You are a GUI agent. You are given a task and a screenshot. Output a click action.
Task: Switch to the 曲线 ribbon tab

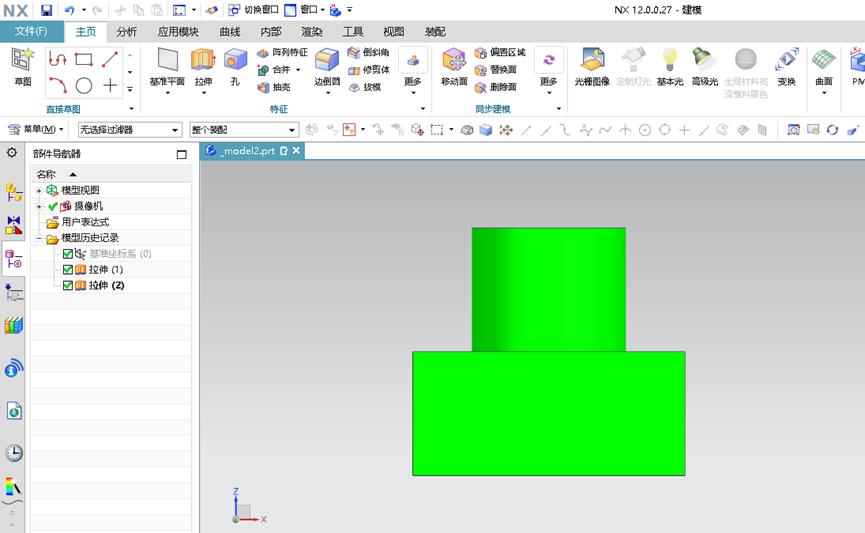click(x=229, y=32)
